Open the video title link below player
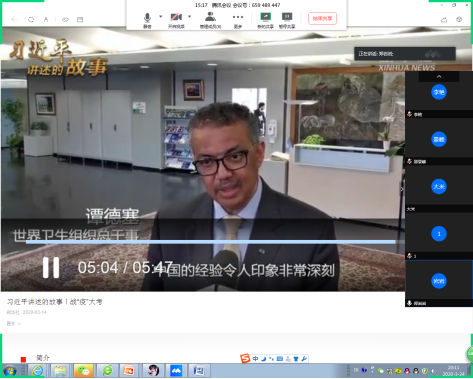 click(55, 302)
